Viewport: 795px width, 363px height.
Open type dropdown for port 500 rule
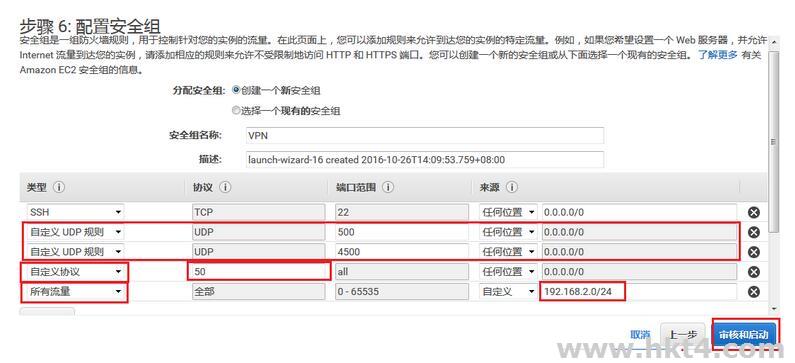(x=75, y=232)
